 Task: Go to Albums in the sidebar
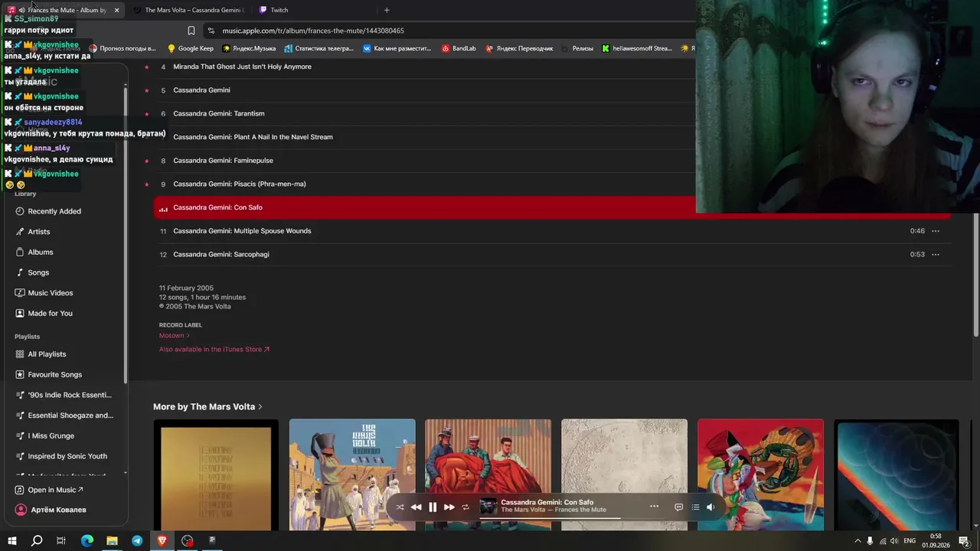coord(41,252)
